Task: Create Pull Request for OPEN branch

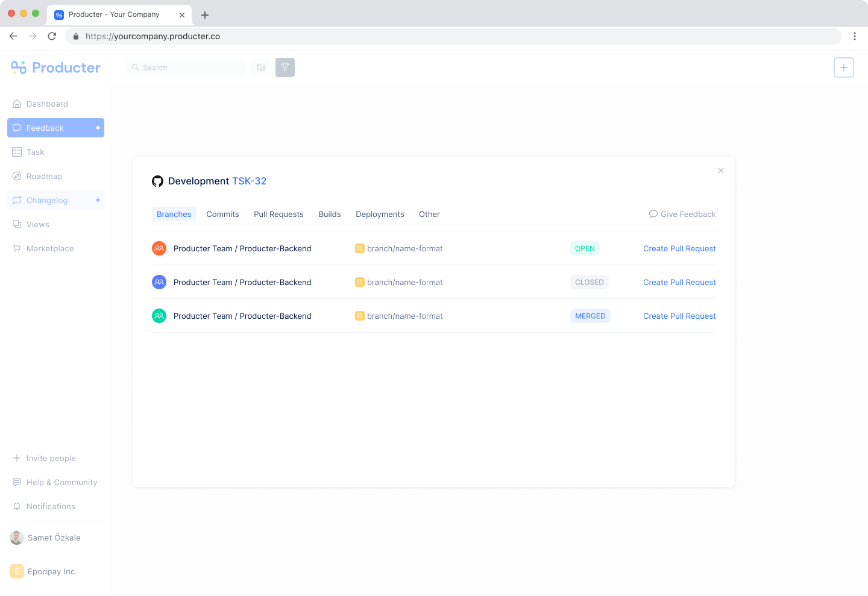Action: point(679,248)
